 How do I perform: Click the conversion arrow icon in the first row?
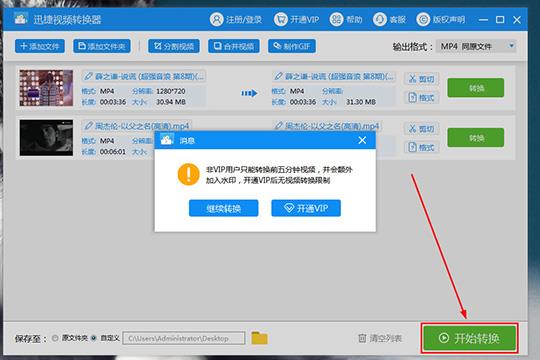pos(249,93)
